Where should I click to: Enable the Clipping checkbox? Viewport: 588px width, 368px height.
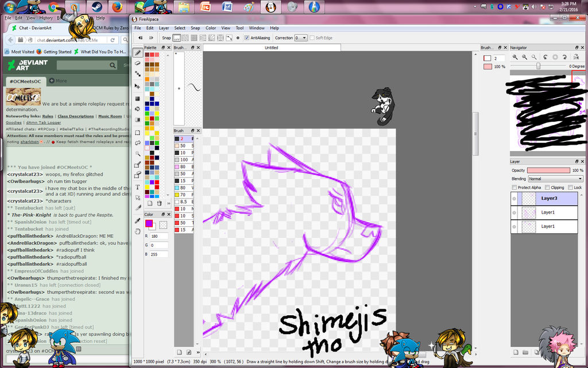coord(547,187)
